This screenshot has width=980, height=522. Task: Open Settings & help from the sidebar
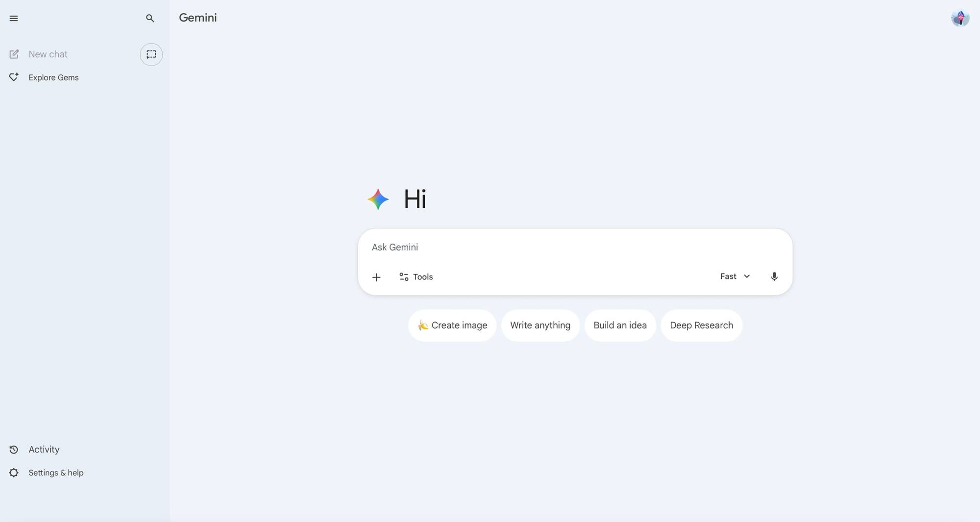[x=55, y=472]
